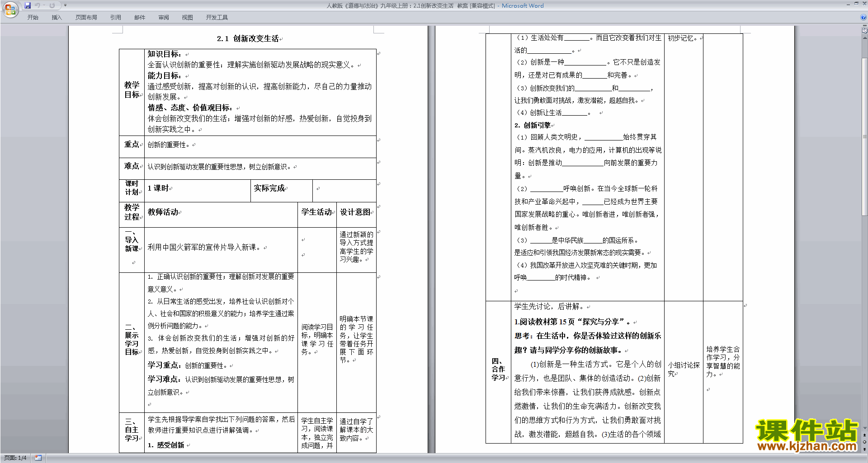The height and width of the screenshot is (463, 868).
Task: Click the 利用中国火箭军的宣传片导入新课 text
Action: click(x=205, y=247)
